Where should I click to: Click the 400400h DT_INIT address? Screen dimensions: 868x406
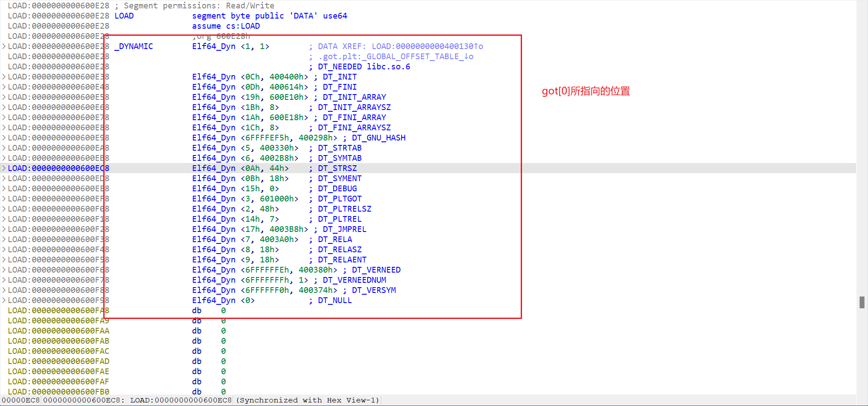coord(288,77)
